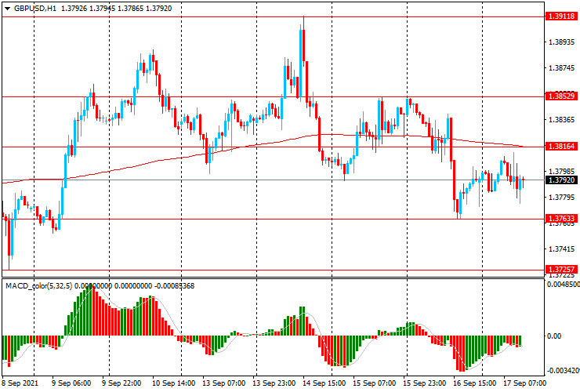Click the 1.38745 price scale value

pos(562,68)
